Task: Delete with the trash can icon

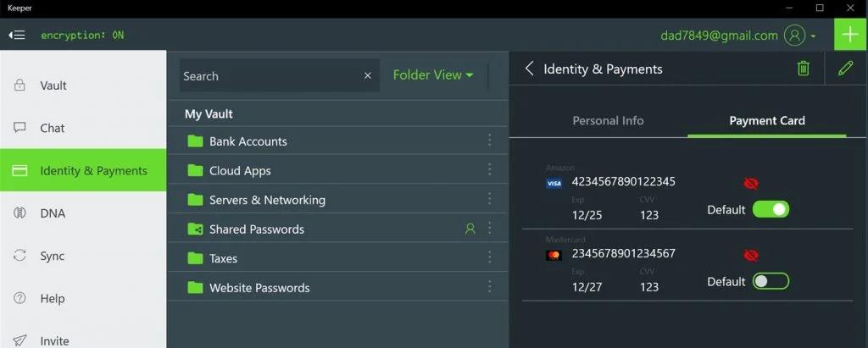Action: point(804,68)
